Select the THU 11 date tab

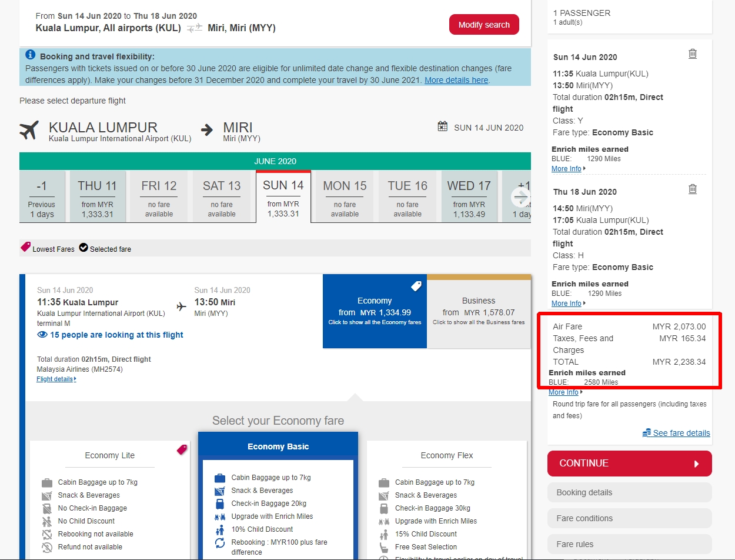97,197
